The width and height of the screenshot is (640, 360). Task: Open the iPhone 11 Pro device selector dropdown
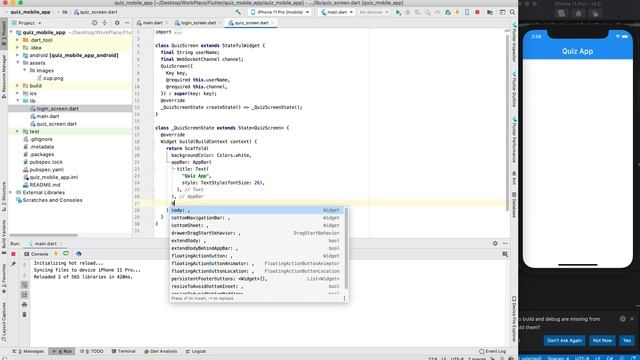tap(280, 12)
